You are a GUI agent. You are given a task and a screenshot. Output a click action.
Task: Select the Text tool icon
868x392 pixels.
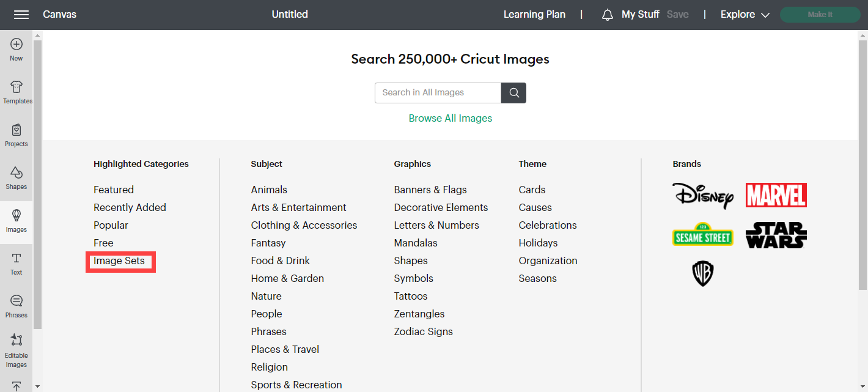[x=17, y=263]
